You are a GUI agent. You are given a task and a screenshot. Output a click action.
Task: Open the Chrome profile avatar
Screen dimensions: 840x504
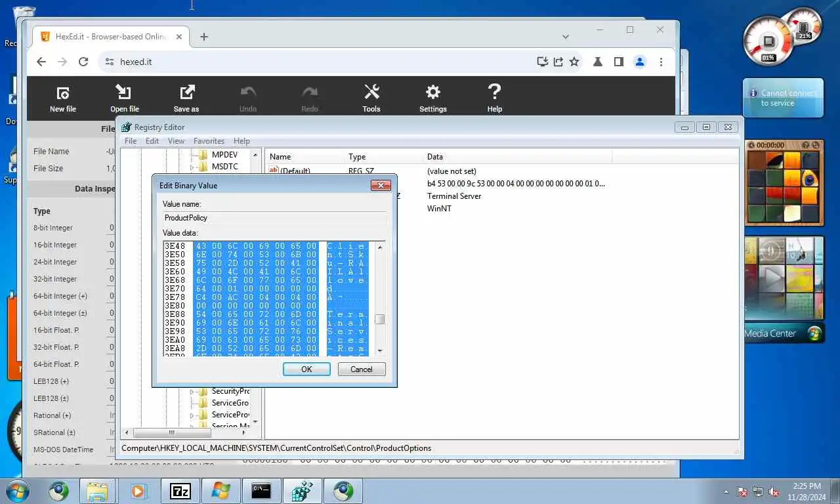(x=639, y=62)
